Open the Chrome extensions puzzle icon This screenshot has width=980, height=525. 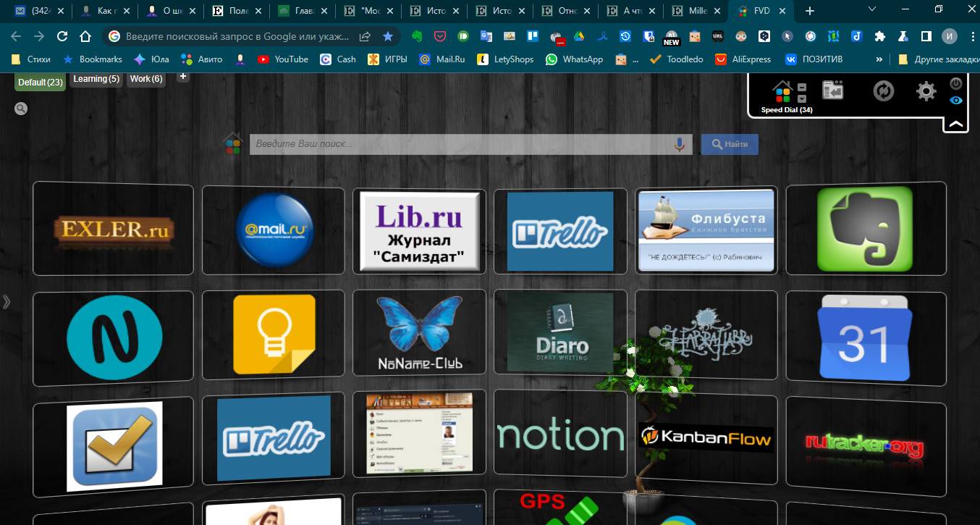click(880, 36)
